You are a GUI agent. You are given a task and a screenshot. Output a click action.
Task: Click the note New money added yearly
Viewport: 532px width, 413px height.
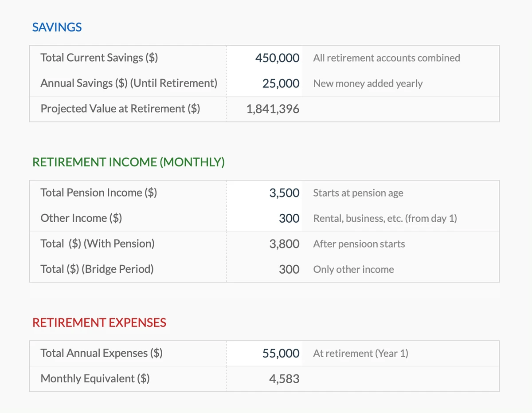pyautogui.click(x=368, y=83)
